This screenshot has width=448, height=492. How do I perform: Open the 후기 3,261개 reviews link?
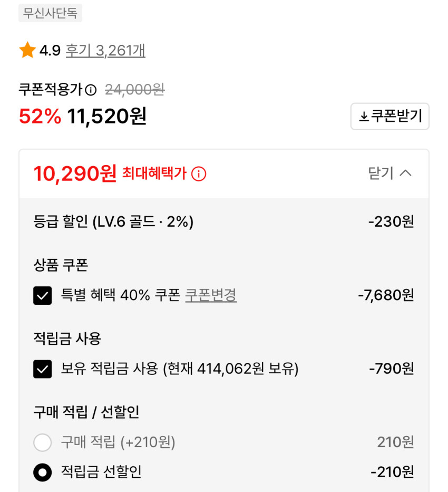point(105,51)
